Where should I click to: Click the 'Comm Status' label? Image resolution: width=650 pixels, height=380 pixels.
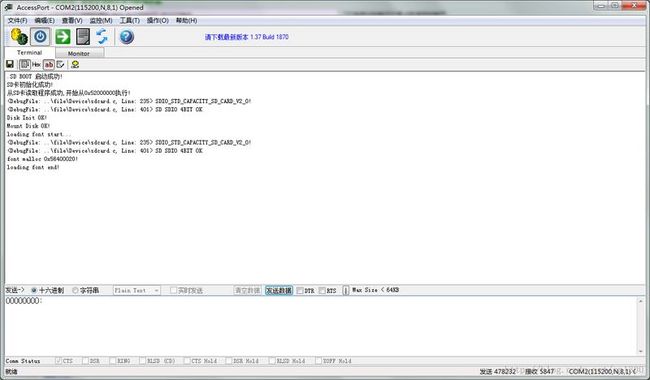pos(23,361)
